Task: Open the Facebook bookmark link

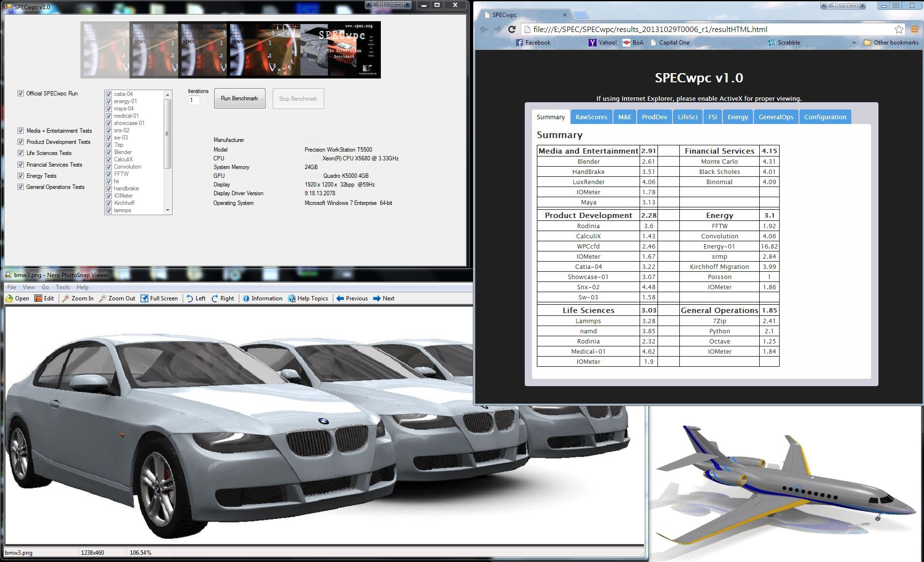Action: 533,43
